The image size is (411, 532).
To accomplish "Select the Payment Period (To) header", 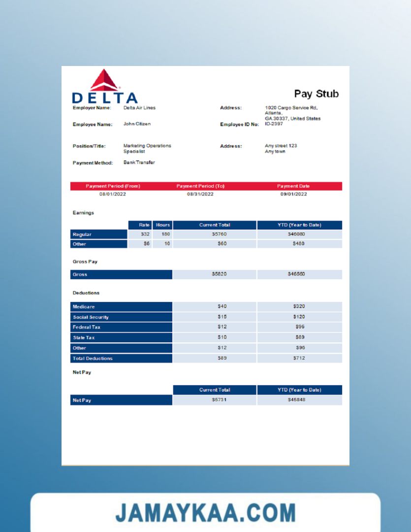I will coord(200,186).
